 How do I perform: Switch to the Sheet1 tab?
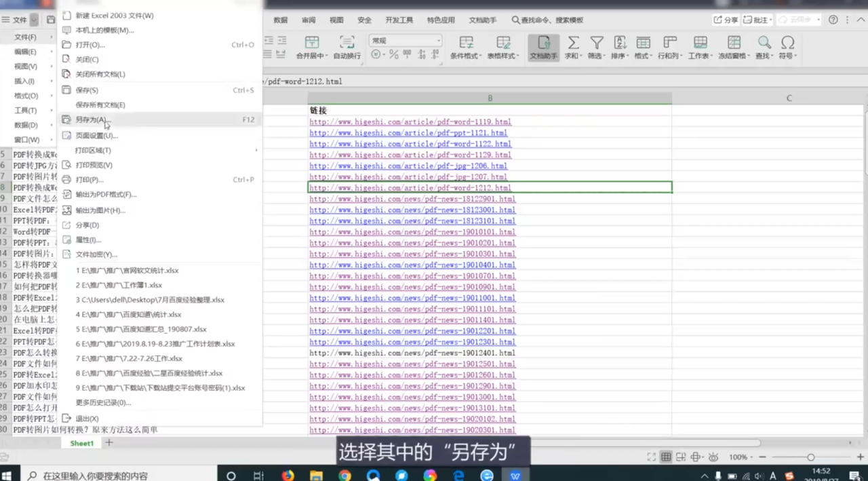click(82, 443)
